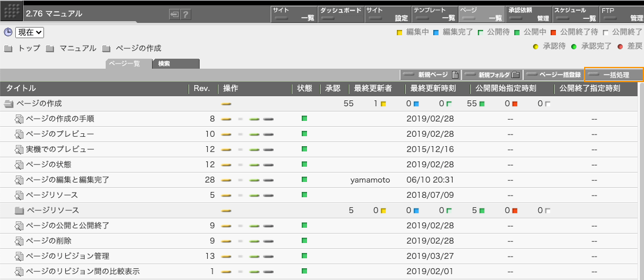Click the yellow 編集中 legend swatch

400,32
